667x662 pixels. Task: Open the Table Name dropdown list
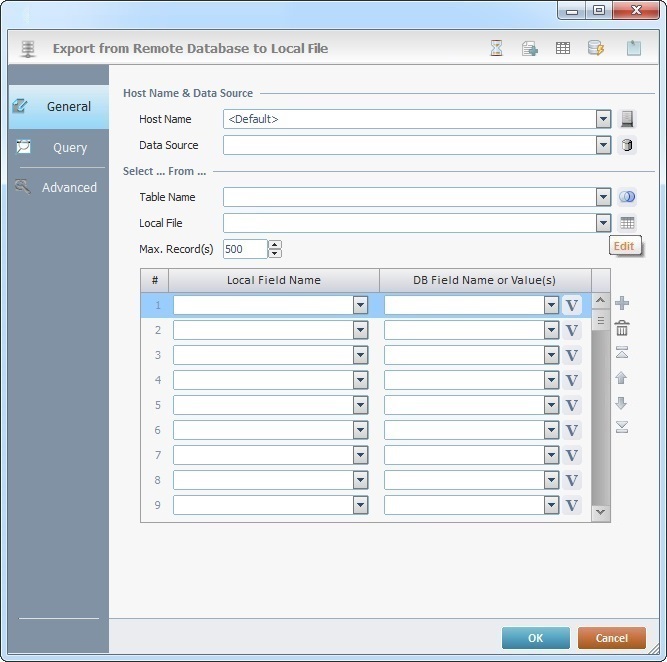[603, 197]
